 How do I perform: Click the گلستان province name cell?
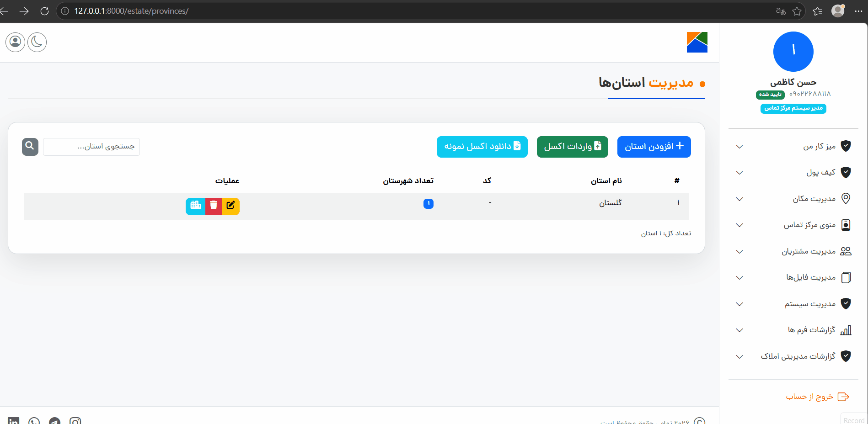pos(611,203)
